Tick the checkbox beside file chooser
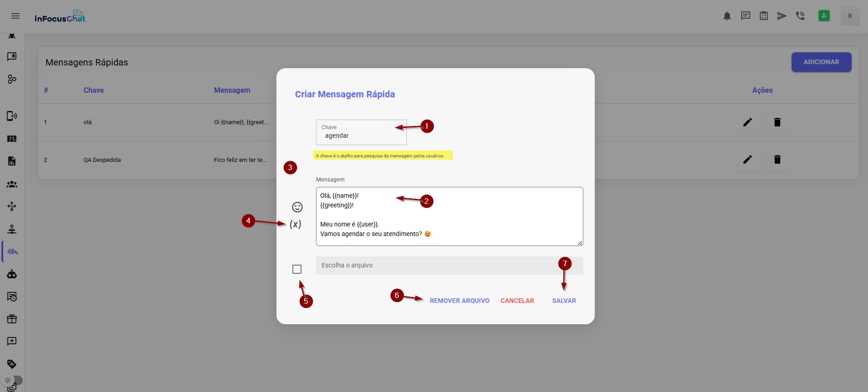This screenshot has height=392, width=868. pyautogui.click(x=297, y=269)
